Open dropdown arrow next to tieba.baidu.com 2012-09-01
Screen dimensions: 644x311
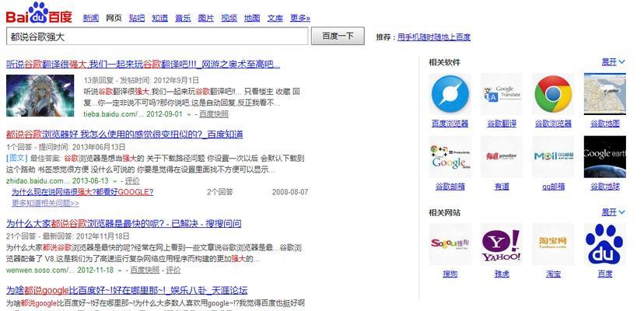click(x=189, y=114)
